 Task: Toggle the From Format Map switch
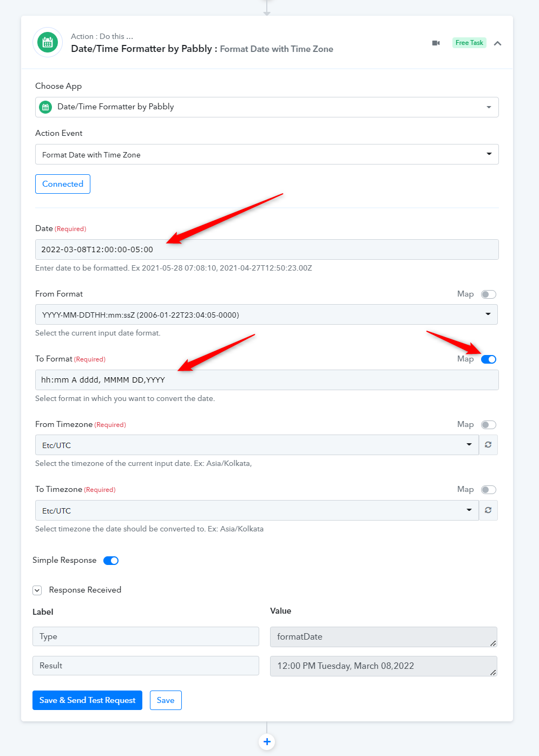(x=489, y=294)
